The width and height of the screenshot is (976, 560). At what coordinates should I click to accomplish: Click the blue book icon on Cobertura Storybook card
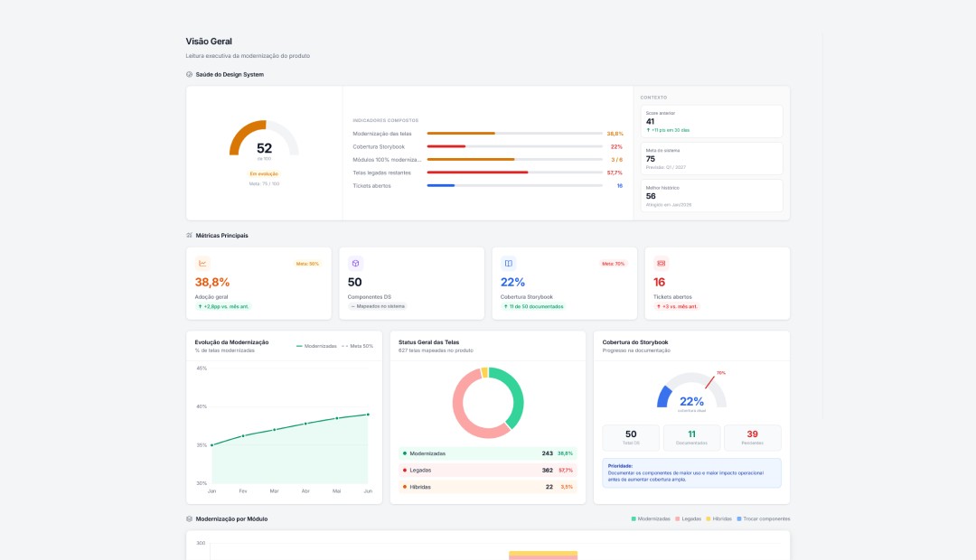point(509,263)
